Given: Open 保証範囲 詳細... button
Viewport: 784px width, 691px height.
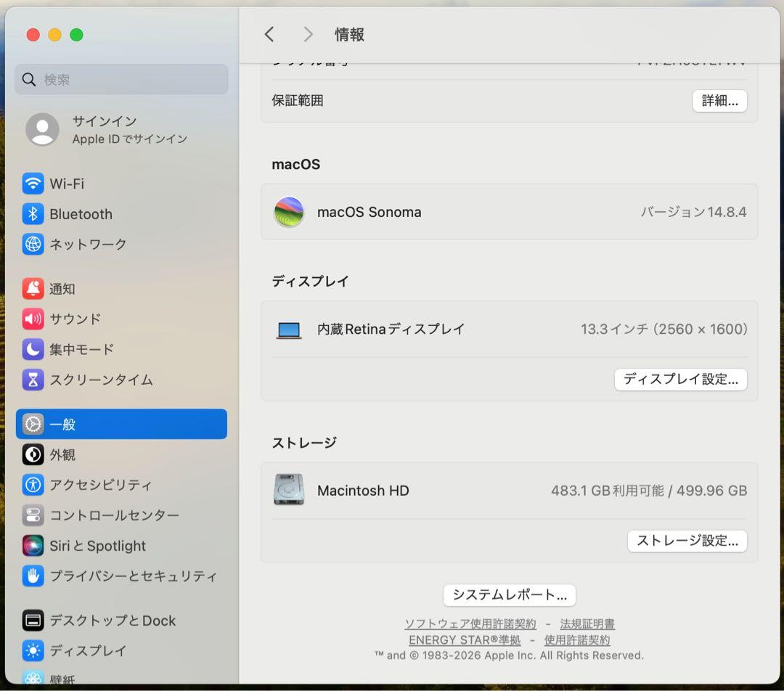Looking at the screenshot, I should tap(719, 100).
